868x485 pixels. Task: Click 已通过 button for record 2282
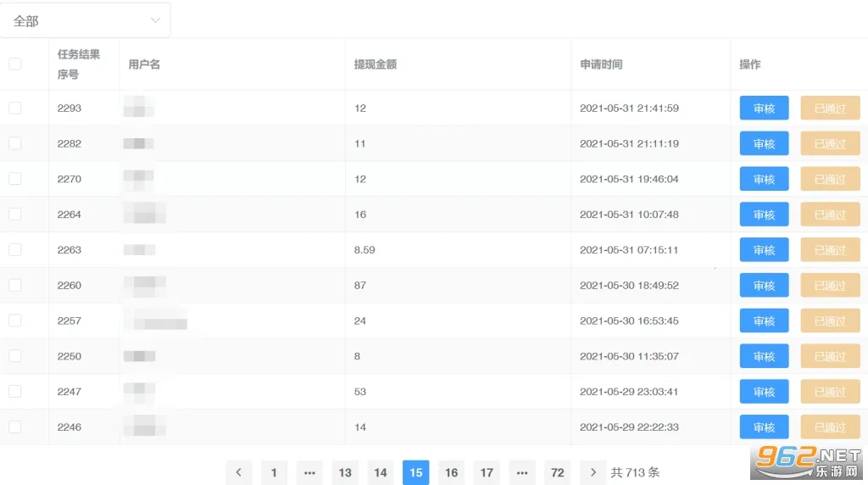coord(830,144)
